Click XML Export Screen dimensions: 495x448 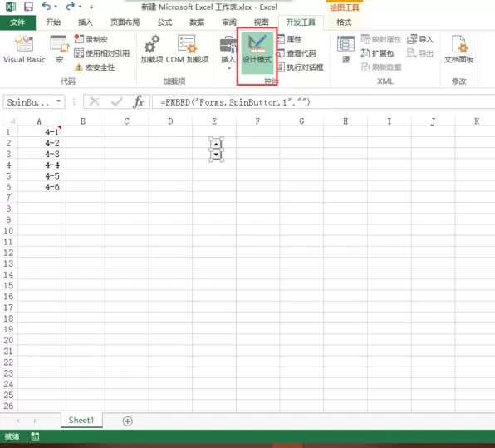(x=420, y=53)
